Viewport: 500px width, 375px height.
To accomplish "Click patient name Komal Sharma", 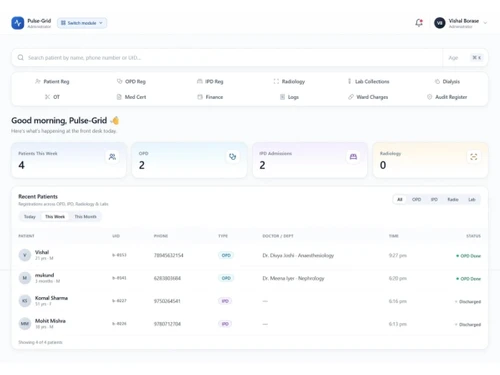I will click(x=51, y=298).
